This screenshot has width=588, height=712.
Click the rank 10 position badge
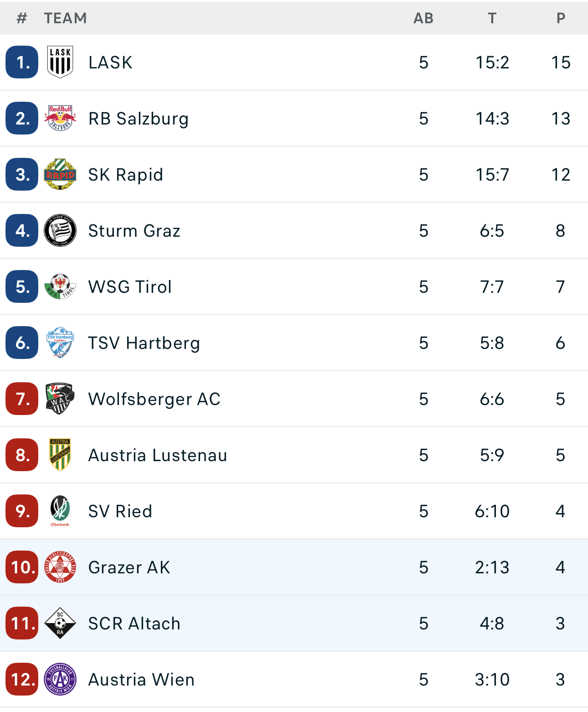22,567
